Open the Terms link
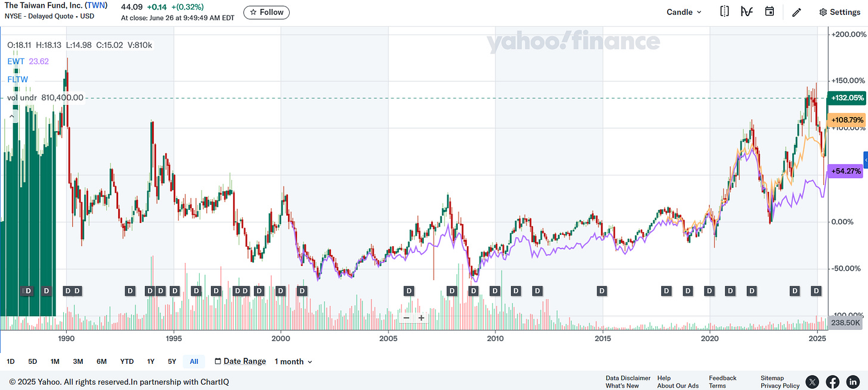 click(x=718, y=386)
